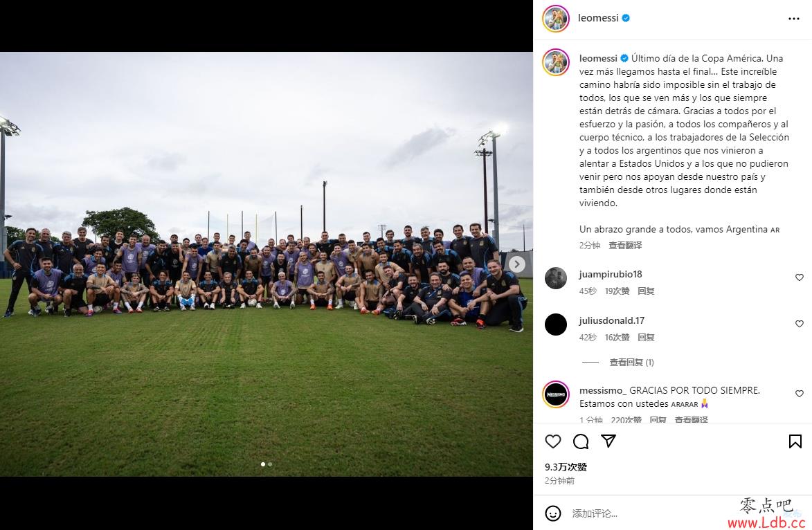
Task: Save the post with the bookmark icon
Action: [795, 441]
